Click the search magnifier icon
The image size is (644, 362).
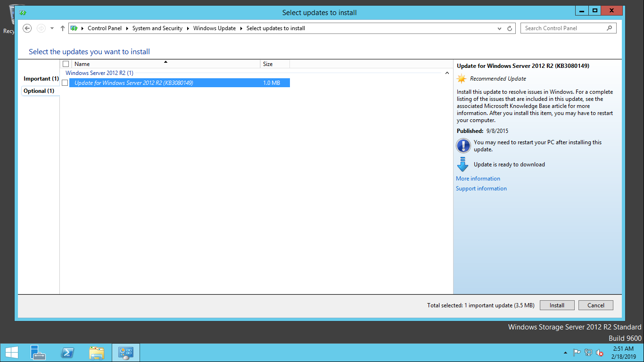610,28
